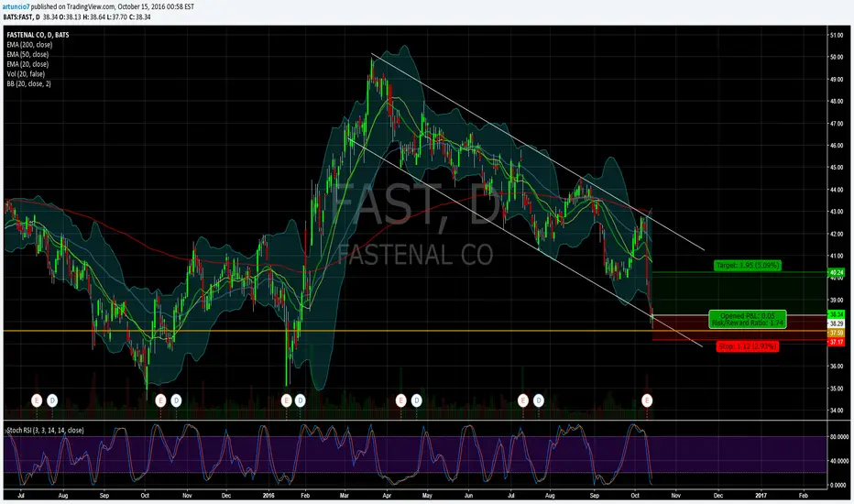The width and height of the screenshot is (854, 504).
Task: Select the lower white channel trendline
Action: click(x=526, y=243)
